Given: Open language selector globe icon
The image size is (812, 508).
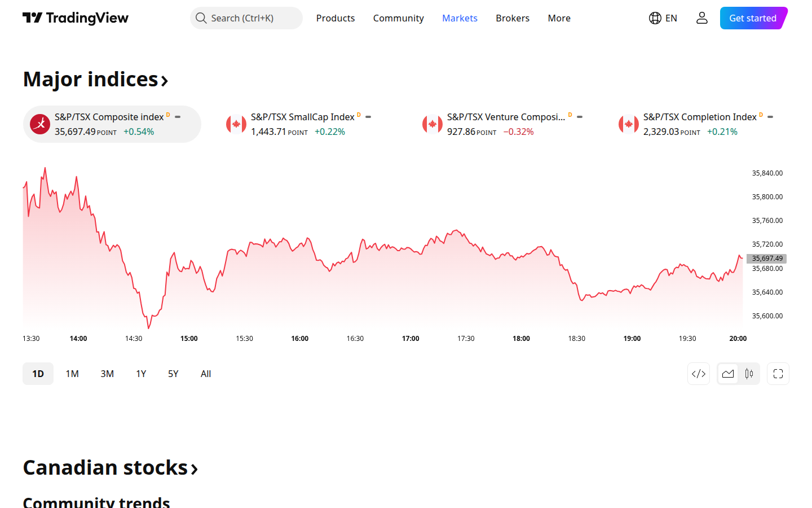Looking at the screenshot, I should pyautogui.click(x=655, y=18).
